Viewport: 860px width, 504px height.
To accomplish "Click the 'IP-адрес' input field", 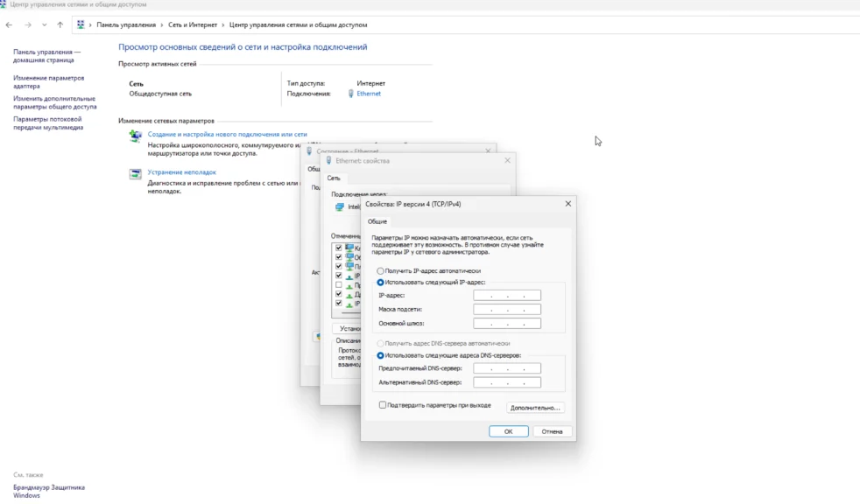I will [x=507, y=296].
